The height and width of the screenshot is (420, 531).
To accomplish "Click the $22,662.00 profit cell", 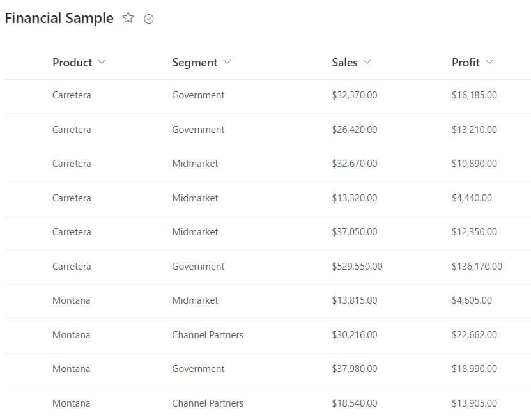I will pyautogui.click(x=474, y=335).
